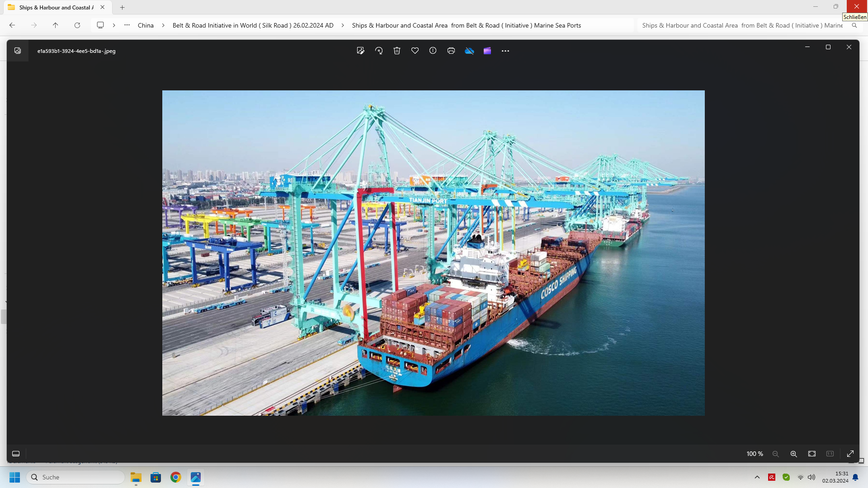Open the clock showing 15:31
The width and height of the screenshot is (868, 488).
[835, 477]
